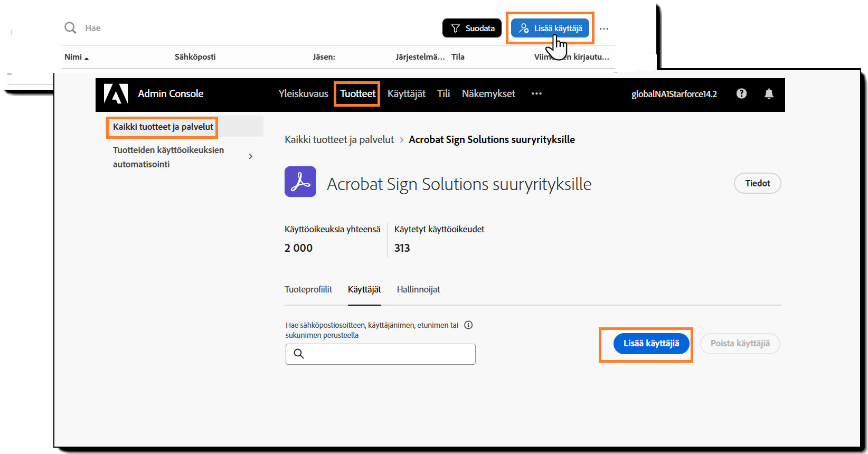Focus the user search input field

pyautogui.click(x=381, y=354)
